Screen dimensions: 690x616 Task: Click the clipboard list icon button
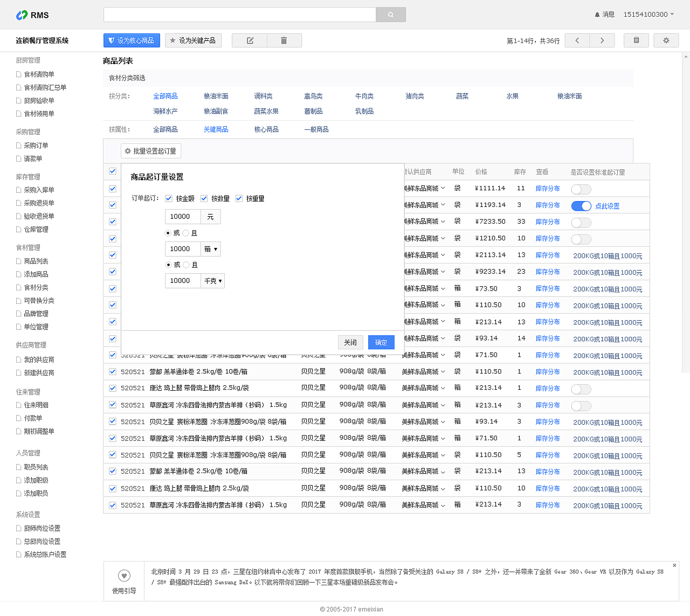point(636,40)
